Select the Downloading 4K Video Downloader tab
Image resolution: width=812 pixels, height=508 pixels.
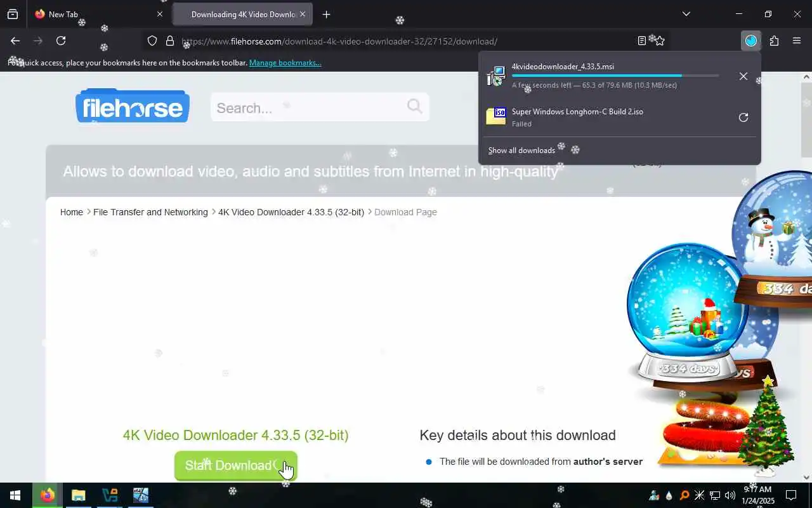pyautogui.click(x=242, y=14)
